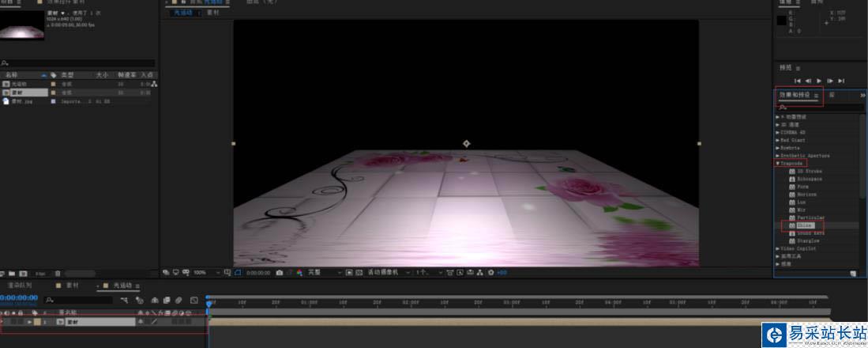Expand the Synthetic Aperture effects folder
The width and height of the screenshot is (868, 348).
click(x=778, y=156)
